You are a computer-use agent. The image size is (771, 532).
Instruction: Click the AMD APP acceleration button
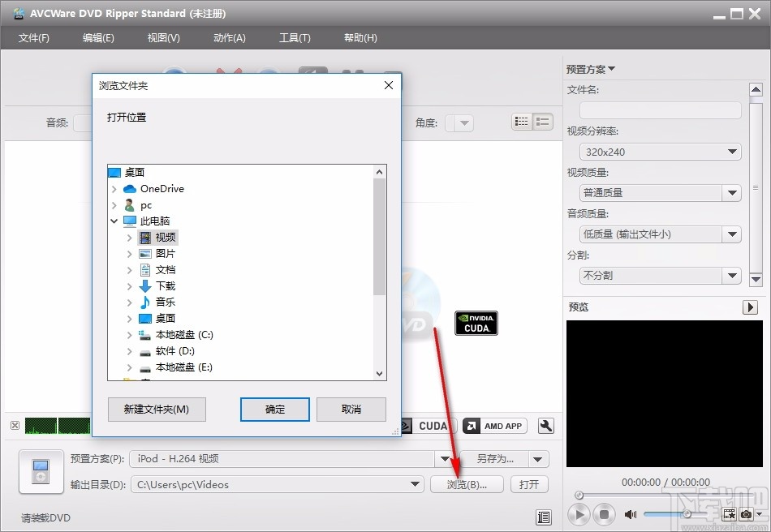[494, 425]
